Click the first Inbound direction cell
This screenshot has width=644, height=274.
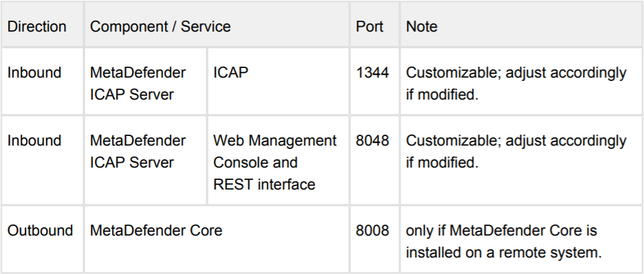43,81
